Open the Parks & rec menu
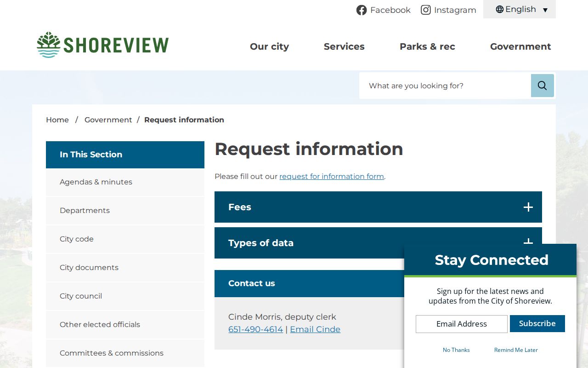 coord(427,46)
